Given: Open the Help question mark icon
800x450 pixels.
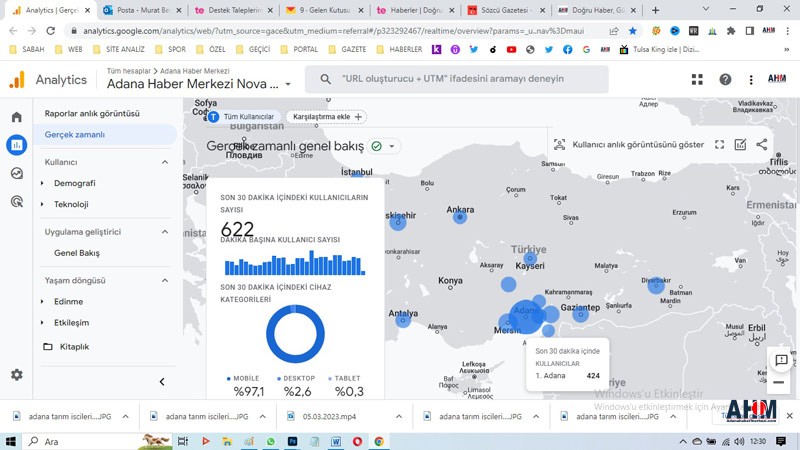Looking at the screenshot, I should point(725,79).
